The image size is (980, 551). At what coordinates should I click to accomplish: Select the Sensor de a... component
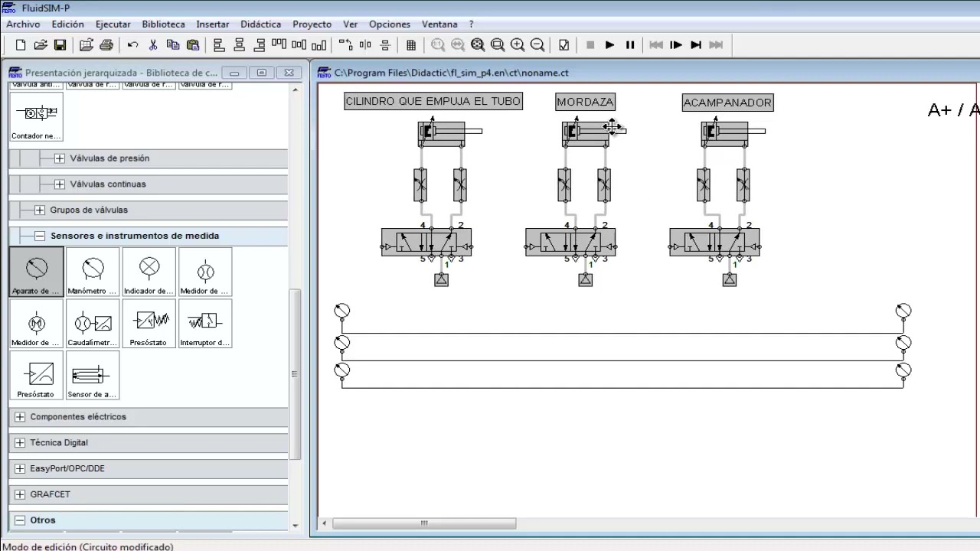(93, 376)
